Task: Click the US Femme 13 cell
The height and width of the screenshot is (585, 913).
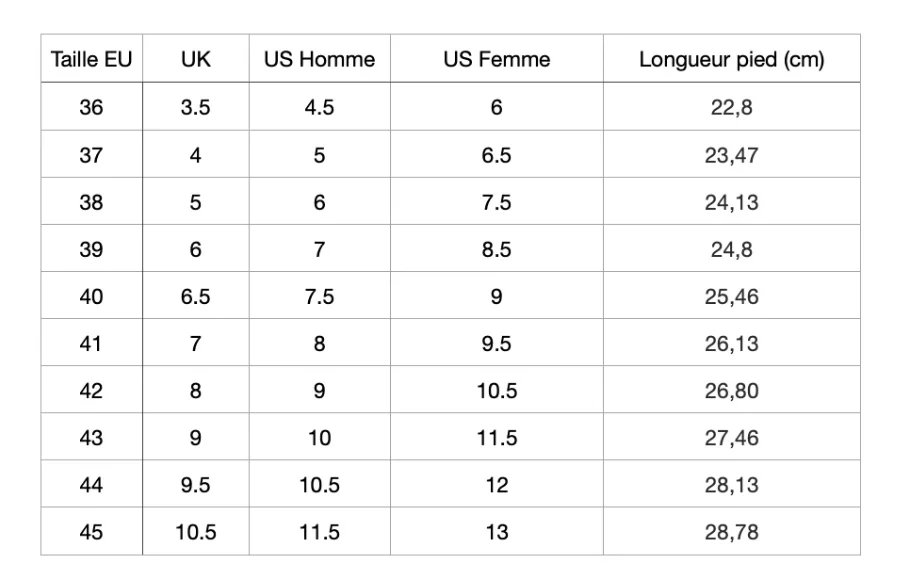Action: tap(497, 531)
